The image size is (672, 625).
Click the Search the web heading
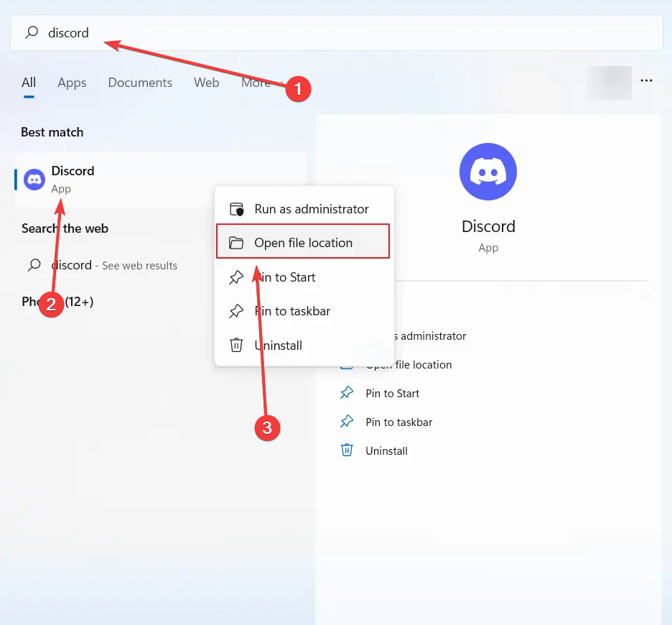click(x=65, y=228)
